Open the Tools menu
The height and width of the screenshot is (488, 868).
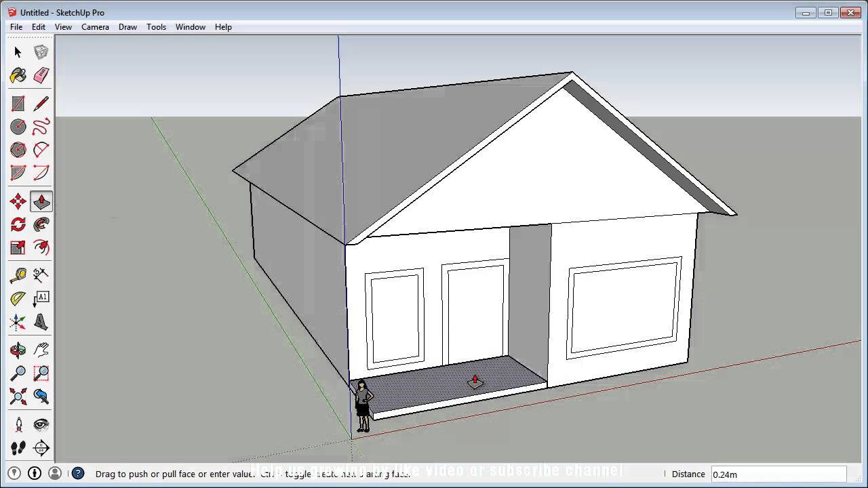(x=156, y=27)
